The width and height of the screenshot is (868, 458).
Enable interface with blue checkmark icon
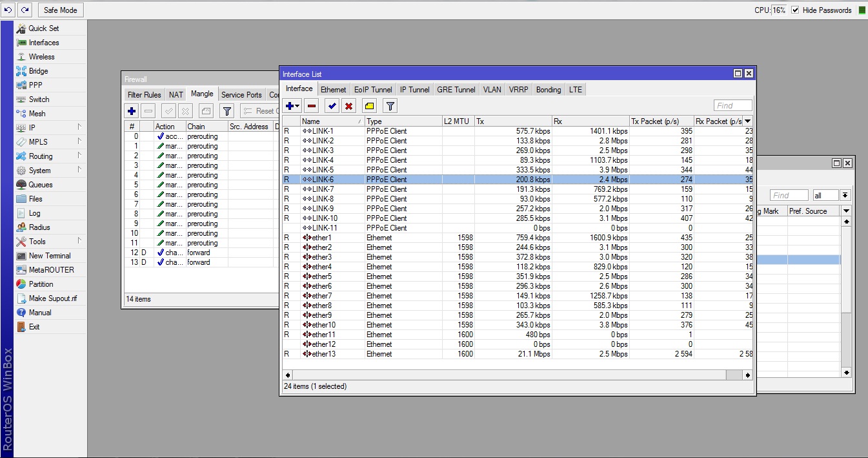[x=332, y=106]
